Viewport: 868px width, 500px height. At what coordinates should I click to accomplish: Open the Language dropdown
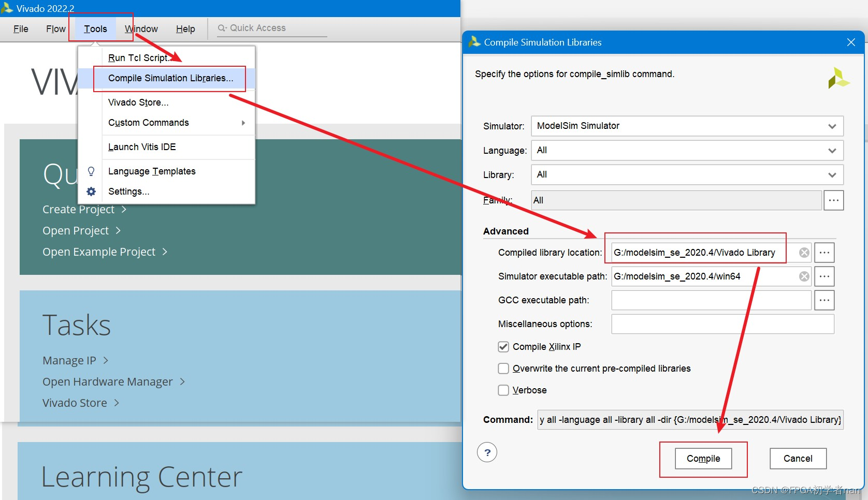(687, 150)
